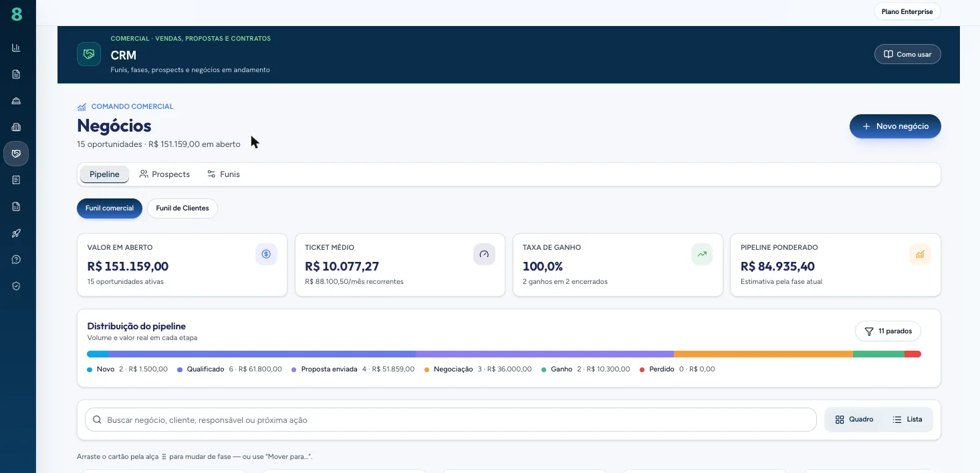Viewport: 980px width, 473px height.
Task: Click the search deals input field
Action: (x=451, y=420)
